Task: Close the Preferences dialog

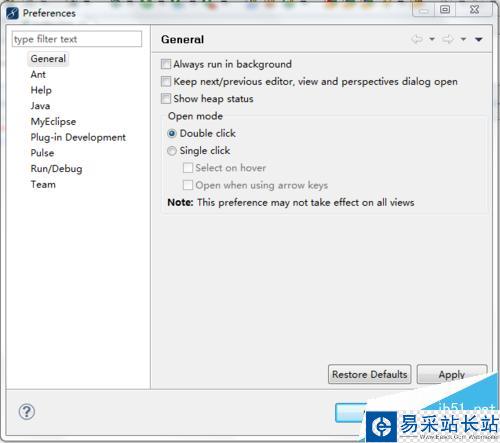Action: 474,9
